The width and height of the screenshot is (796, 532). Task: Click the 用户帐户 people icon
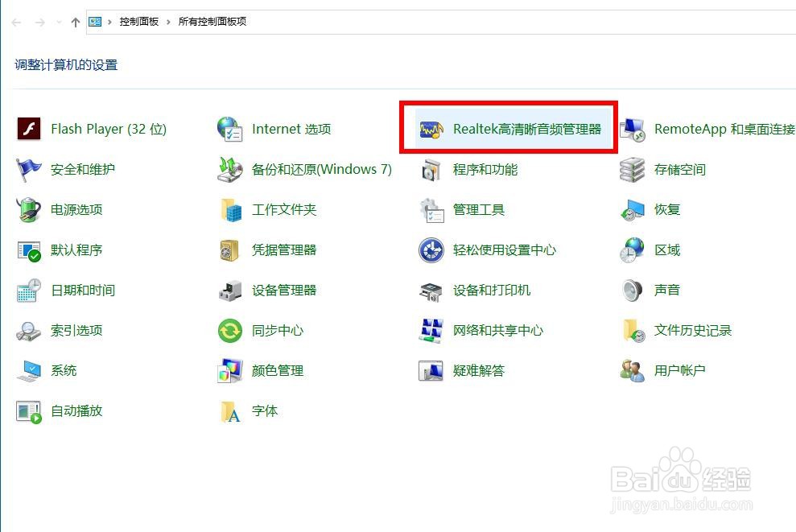tap(632, 371)
